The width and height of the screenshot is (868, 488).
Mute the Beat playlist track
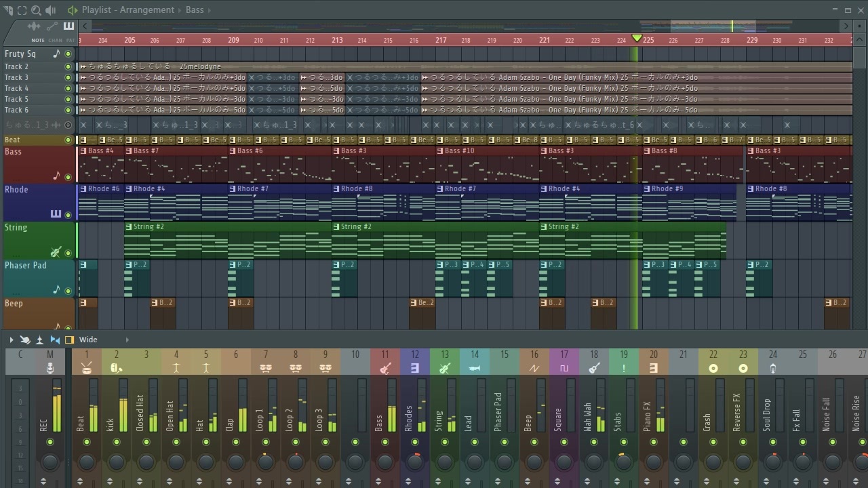coord(68,140)
